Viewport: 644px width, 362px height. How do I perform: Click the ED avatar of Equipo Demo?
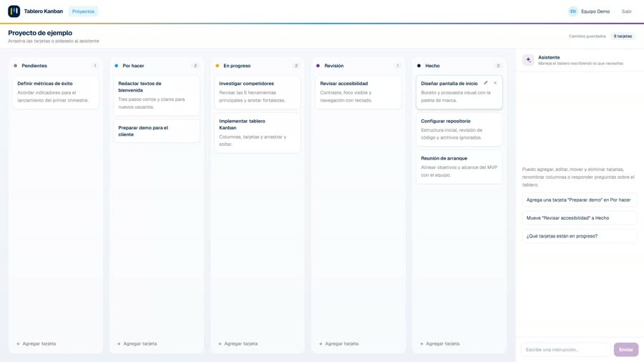point(573,11)
